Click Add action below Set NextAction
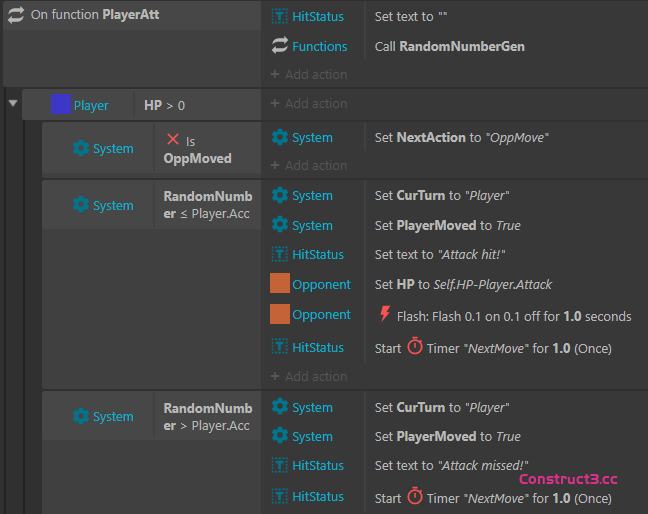Screen dimensions: 648x514 click(x=308, y=165)
